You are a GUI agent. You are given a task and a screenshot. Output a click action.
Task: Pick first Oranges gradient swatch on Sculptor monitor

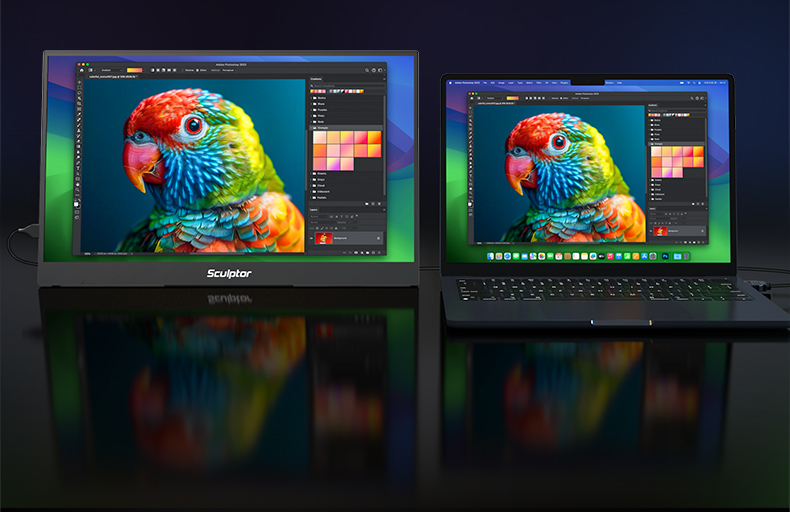(321, 138)
